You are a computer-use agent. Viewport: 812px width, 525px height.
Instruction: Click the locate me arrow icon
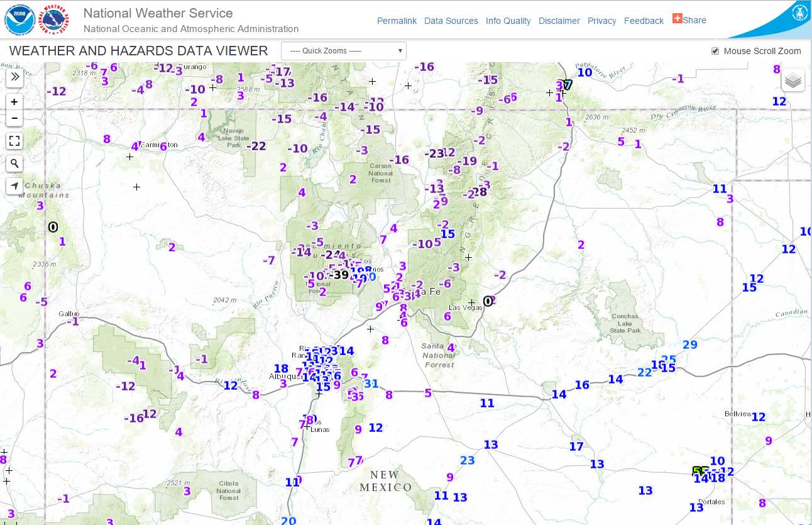click(x=14, y=186)
